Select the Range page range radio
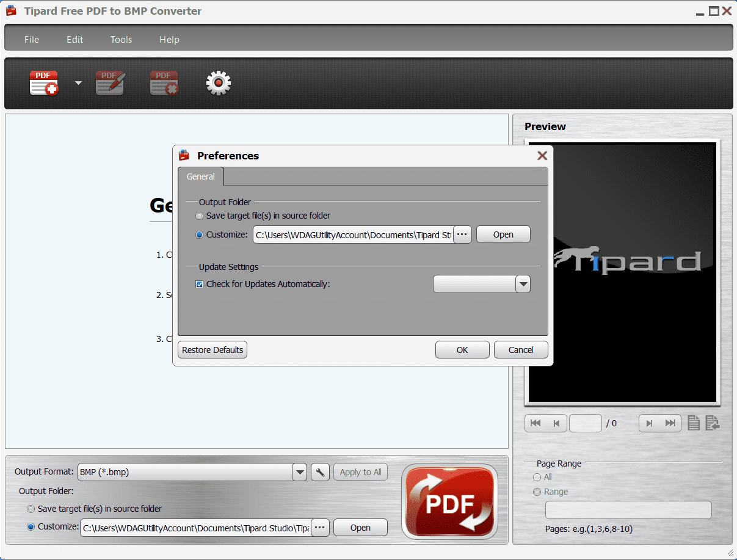This screenshot has height=560, width=737. click(x=537, y=492)
